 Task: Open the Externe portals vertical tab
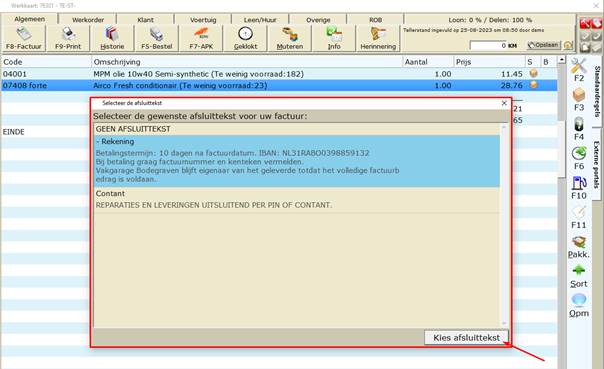597,165
